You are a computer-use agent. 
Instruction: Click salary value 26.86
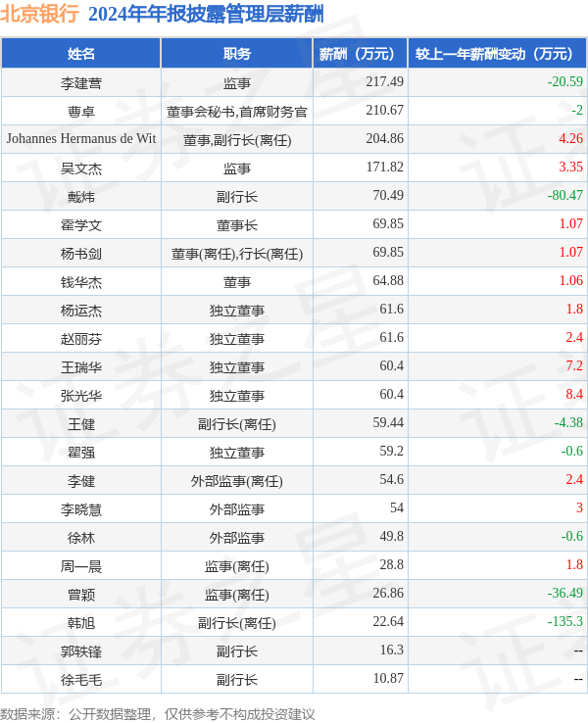(388, 593)
